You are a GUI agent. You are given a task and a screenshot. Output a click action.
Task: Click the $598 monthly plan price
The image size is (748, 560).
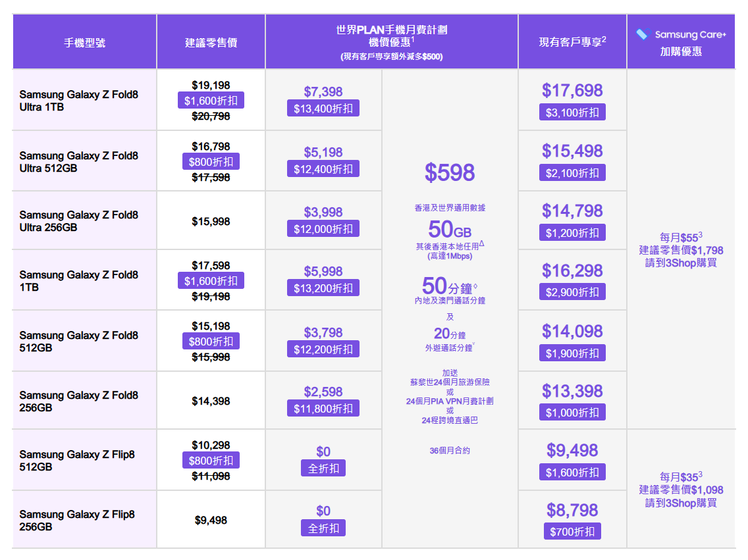click(449, 172)
